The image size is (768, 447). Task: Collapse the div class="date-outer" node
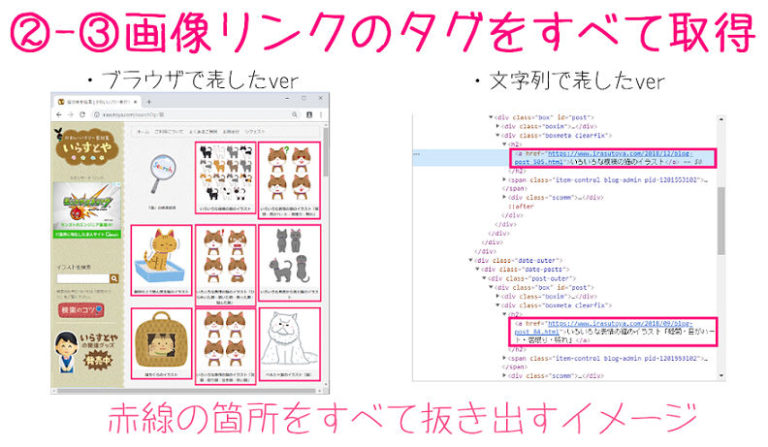click(471, 260)
